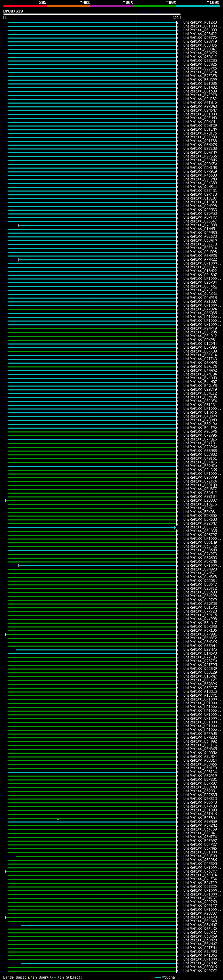This screenshot has width=223, height=980.
Task: Select hit label UniRef100_Q235M8
Action: [200, 550]
